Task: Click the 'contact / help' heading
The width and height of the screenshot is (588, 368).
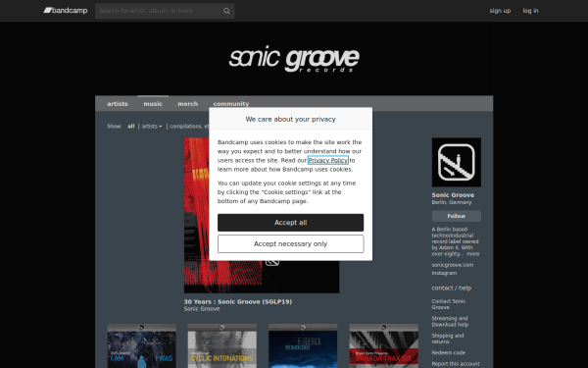Action: tap(451, 288)
